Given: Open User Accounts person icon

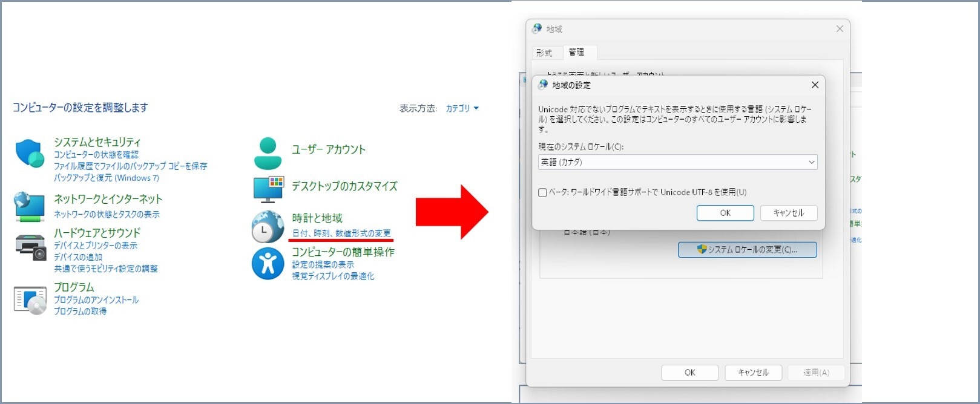Looking at the screenshot, I should pyautogui.click(x=268, y=154).
